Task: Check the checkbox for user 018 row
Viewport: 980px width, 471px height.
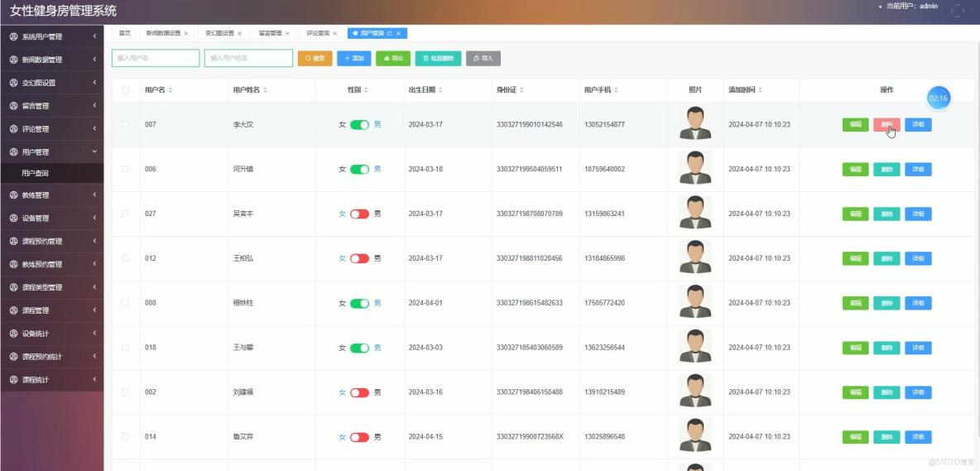Action: 126,348
